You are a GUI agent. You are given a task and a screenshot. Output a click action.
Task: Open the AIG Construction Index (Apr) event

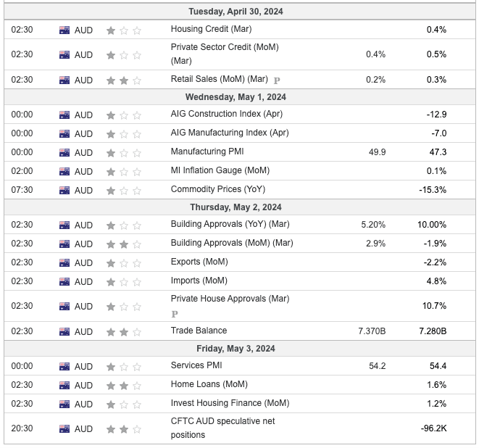coord(226,114)
